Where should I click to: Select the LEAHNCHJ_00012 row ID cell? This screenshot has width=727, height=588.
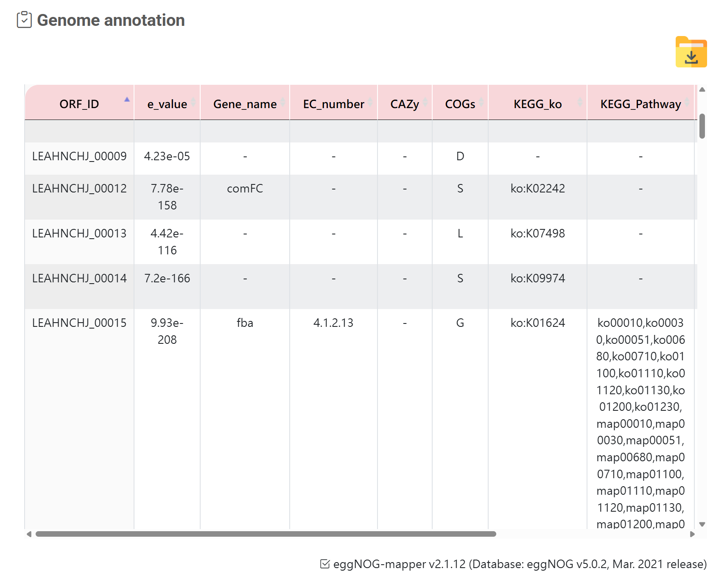coord(79,189)
